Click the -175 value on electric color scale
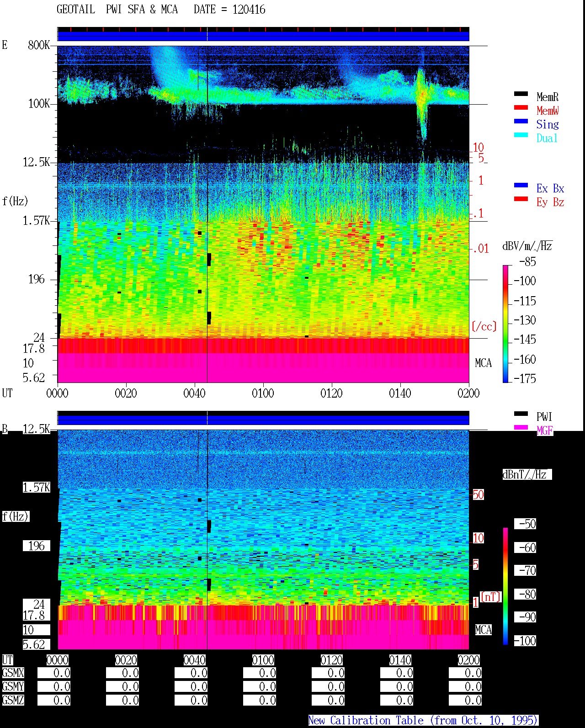The width and height of the screenshot is (585, 728). coord(525,378)
